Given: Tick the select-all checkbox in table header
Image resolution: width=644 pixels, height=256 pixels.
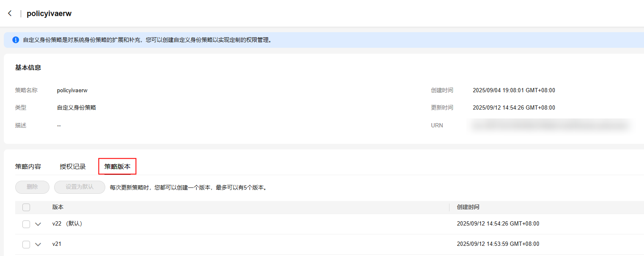Looking at the screenshot, I should [x=26, y=207].
